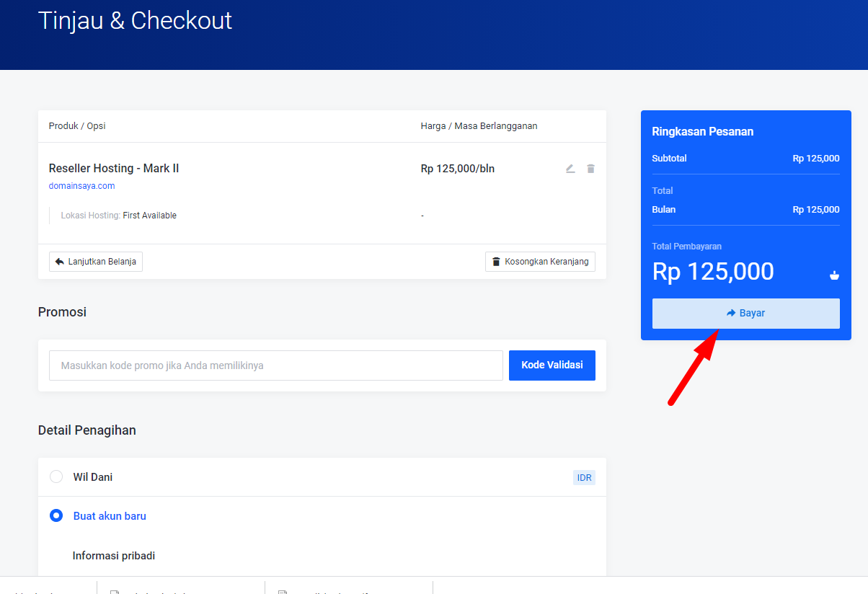
Task: Click the pencil edit icon for Reseller Hosting
Action: pyautogui.click(x=570, y=169)
